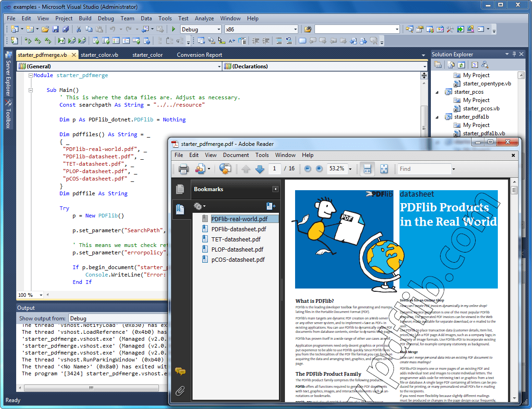The image size is (532, 409).
Task: Close the starter_pdfmerge.vb tab
Action: [73, 54]
